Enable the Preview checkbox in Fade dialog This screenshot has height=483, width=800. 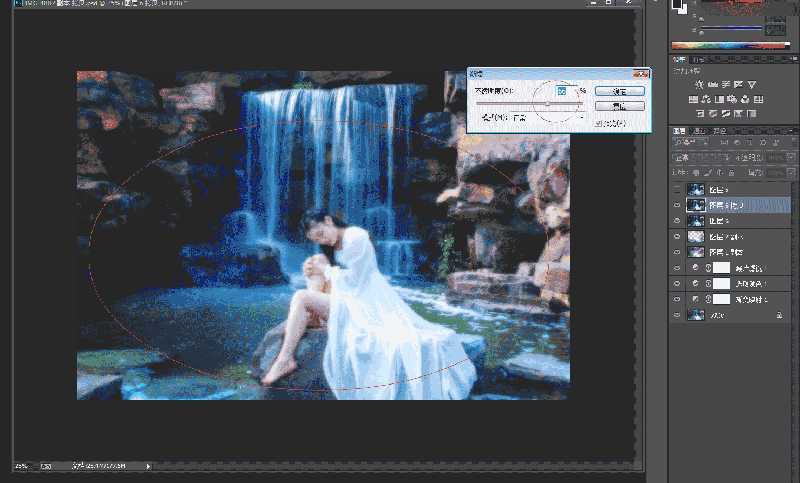(597, 123)
